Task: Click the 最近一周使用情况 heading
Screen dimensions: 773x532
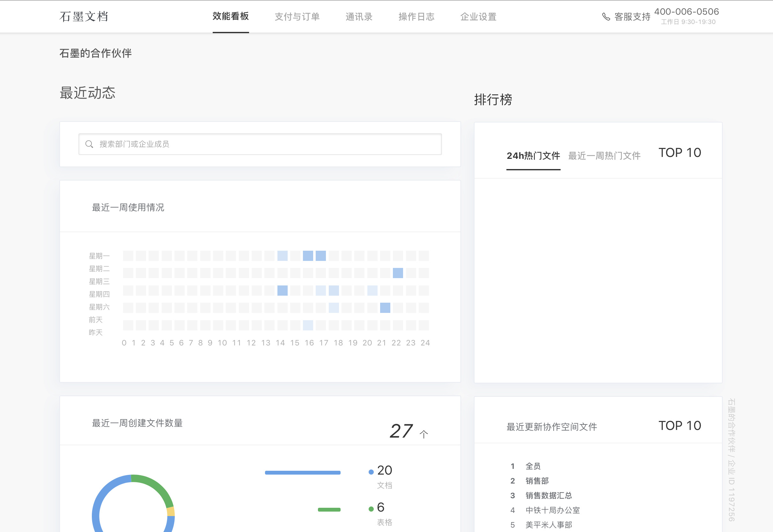Action: (x=128, y=207)
